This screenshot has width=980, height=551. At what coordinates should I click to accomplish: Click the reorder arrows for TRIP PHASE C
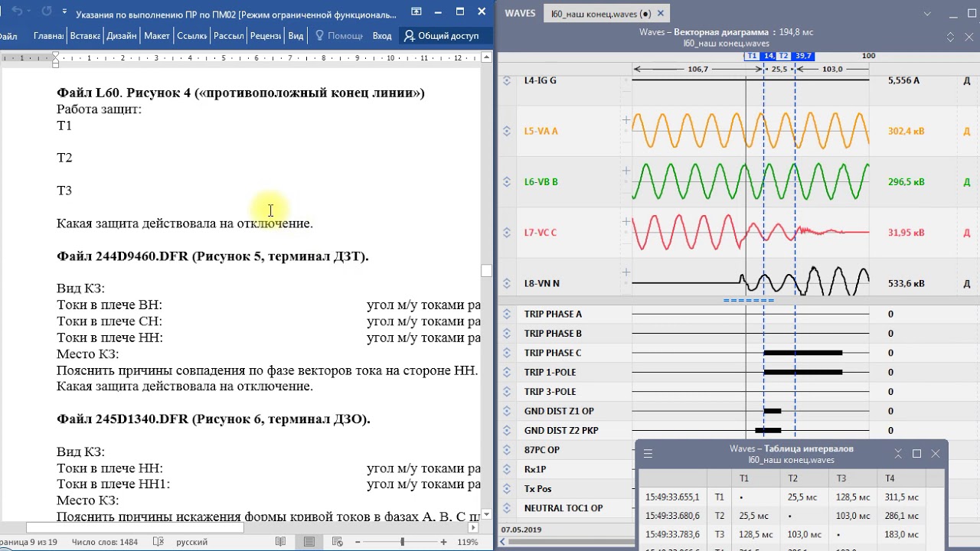507,353
